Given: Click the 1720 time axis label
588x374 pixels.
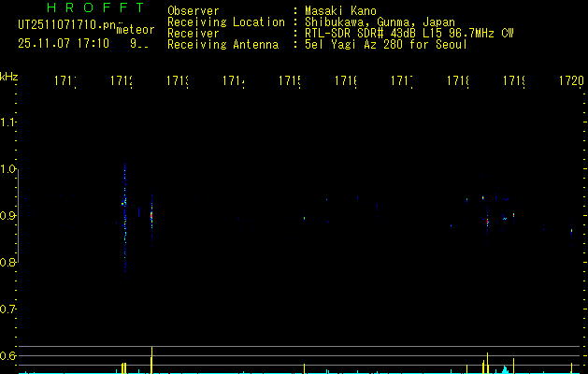Looking at the screenshot, I should tap(571, 80).
